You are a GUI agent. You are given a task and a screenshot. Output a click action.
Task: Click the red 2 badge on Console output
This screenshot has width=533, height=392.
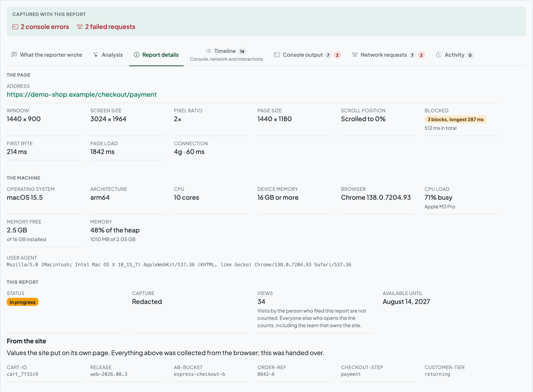[x=337, y=55]
